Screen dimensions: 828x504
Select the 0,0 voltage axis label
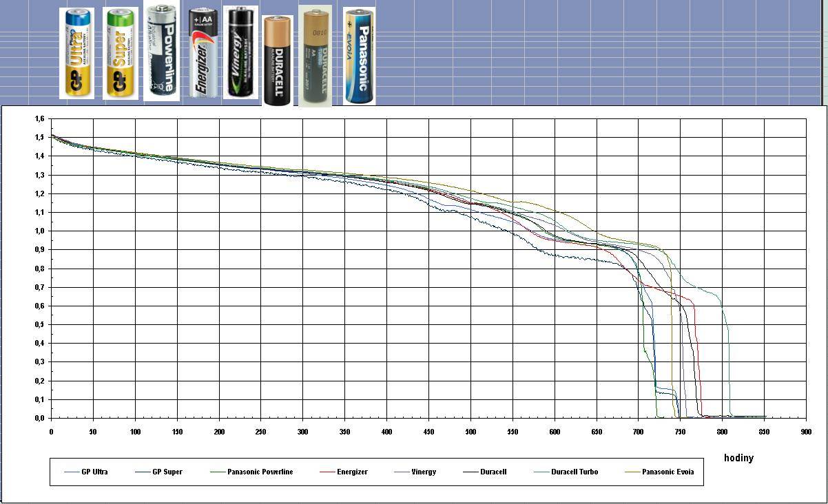pos(39,418)
